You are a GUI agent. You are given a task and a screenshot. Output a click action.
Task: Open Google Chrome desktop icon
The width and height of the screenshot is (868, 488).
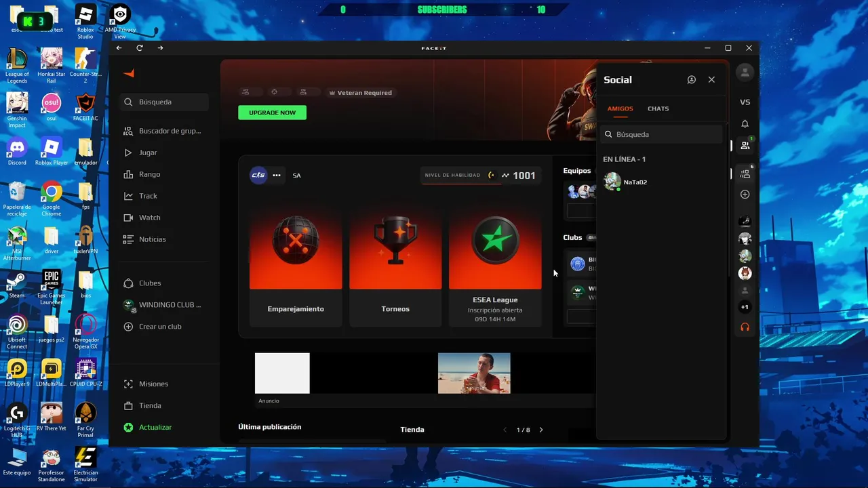[52, 199]
